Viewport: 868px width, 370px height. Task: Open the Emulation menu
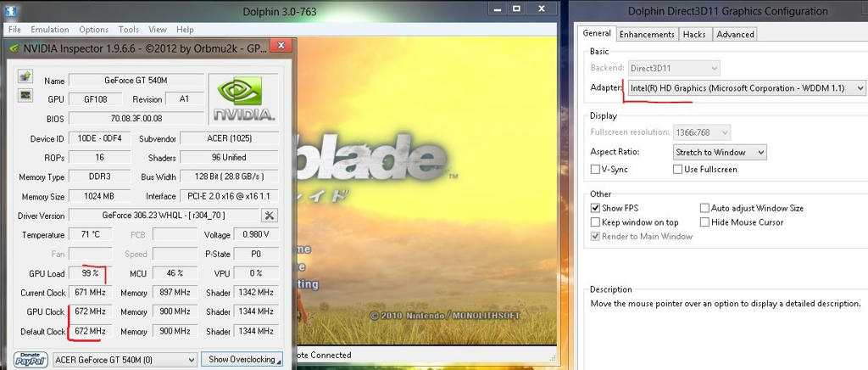point(50,30)
